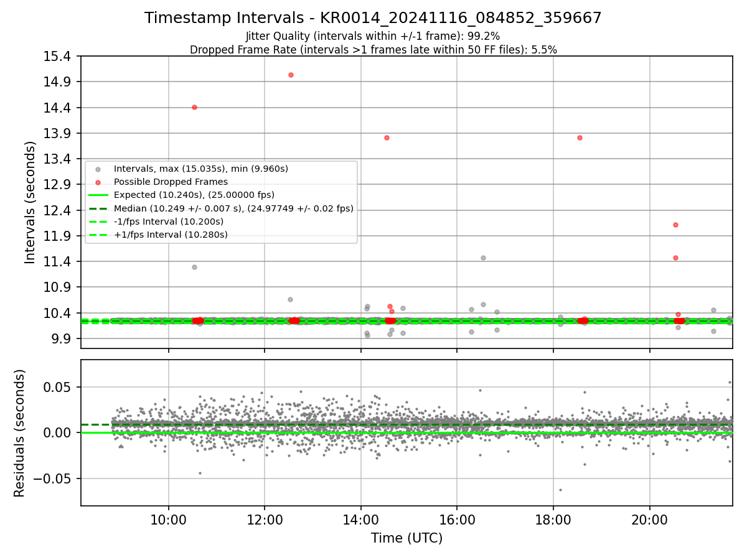The width and height of the screenshot is (747, 560).
Task: Click legend entry 'Possible Dropped Frames'
Action: point(171,182)
